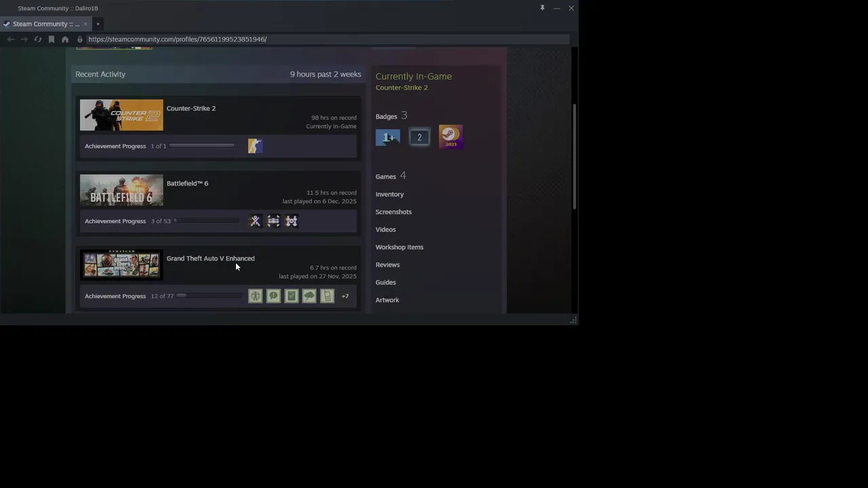This screenshot has width=868, height=488.
Task: Click the Recent Activity heading
Action: [100, 75]
